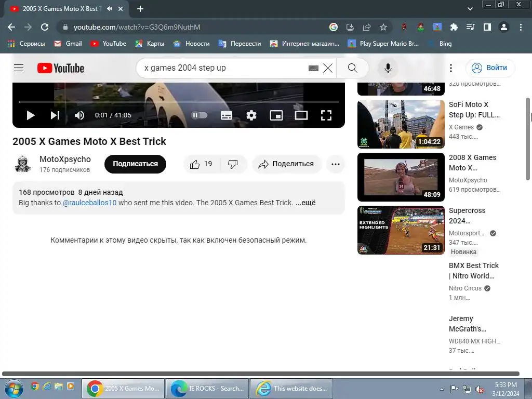Image resolution: width=532 pixels, height=399 pixels.
Task: Reload the current page
Action: (45, 27)
